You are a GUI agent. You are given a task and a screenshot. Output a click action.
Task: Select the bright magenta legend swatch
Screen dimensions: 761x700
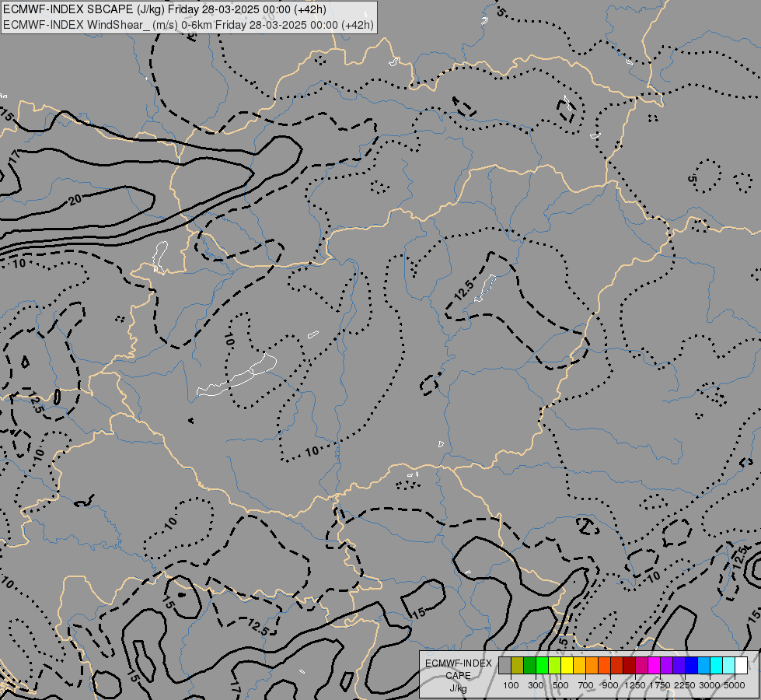(x=655, y=665)
